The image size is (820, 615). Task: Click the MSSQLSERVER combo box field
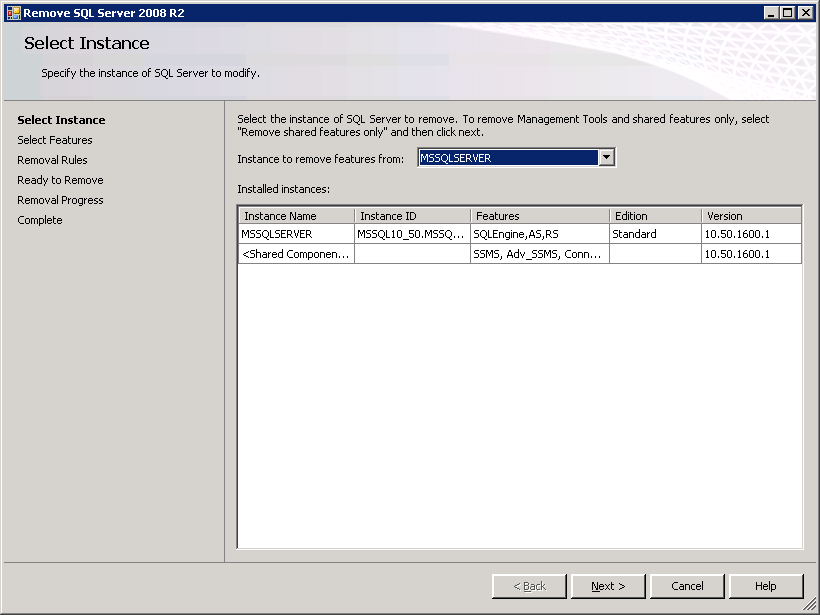point(507,158)
